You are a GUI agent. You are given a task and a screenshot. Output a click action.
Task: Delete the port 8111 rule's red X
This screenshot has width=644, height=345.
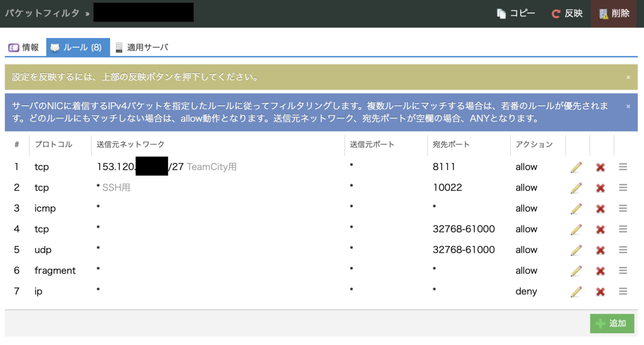pos(599,167)
